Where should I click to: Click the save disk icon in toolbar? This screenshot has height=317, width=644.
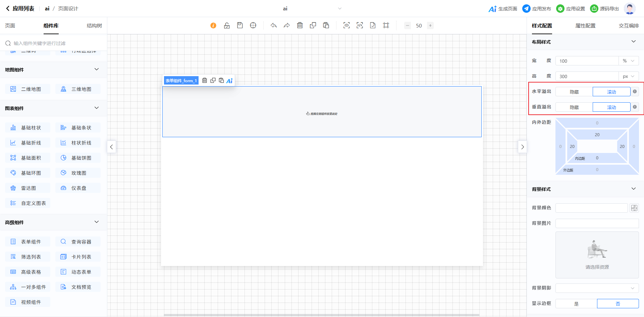point(240,25)
